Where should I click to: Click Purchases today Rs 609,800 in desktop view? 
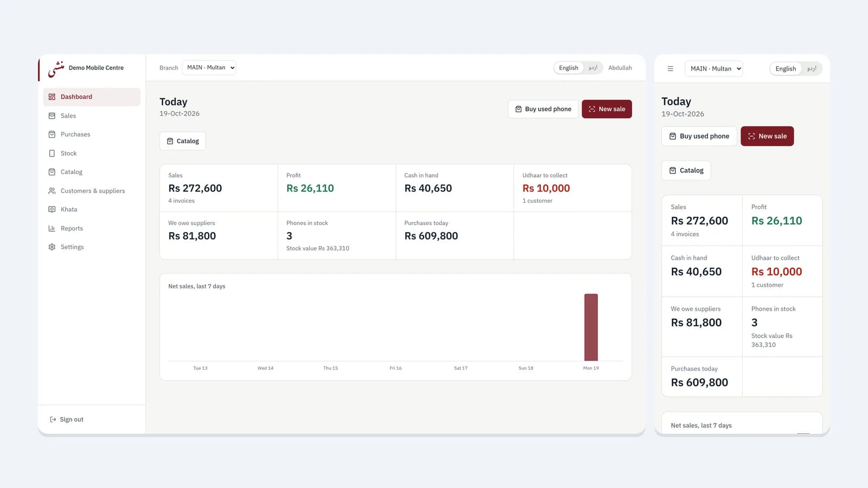455,235
